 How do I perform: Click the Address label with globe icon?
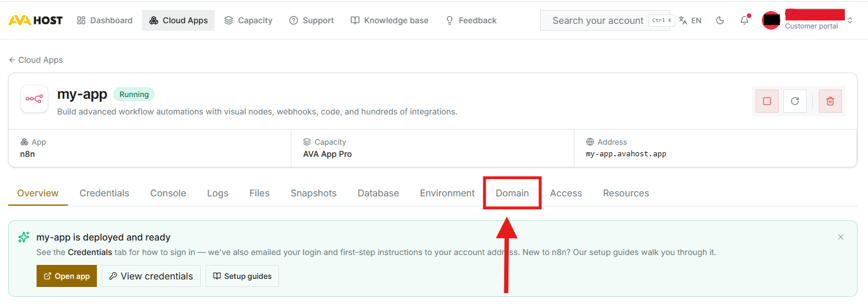(x=606, y=142)
